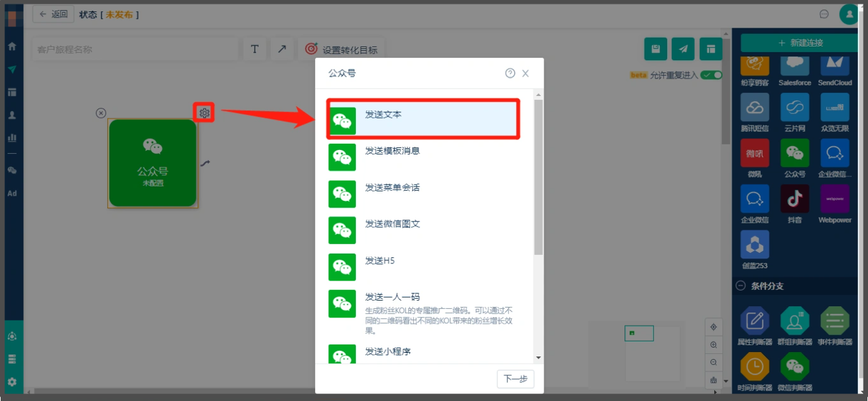Select the 抖音 connector
This screenshot has width=868, height=401.
(x=795, y=205)
